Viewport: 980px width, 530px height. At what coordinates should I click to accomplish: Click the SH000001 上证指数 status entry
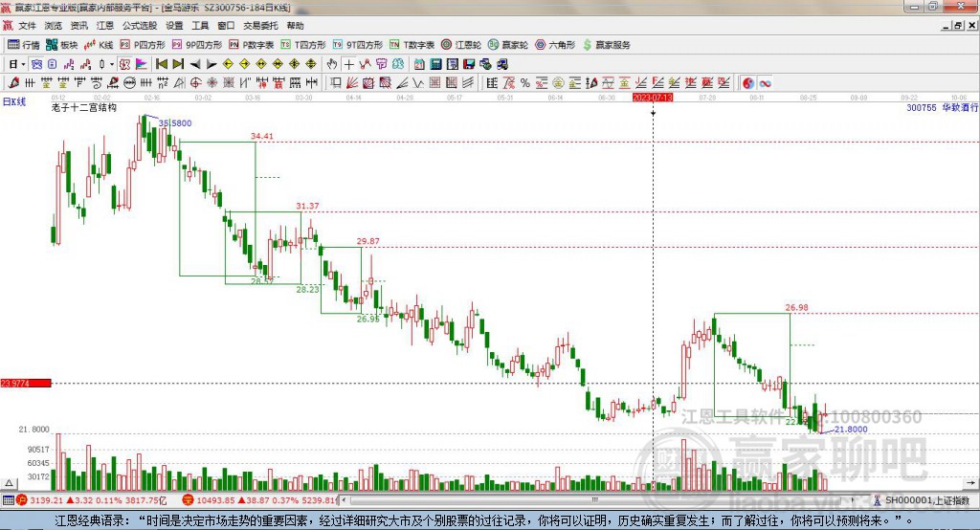922,500
